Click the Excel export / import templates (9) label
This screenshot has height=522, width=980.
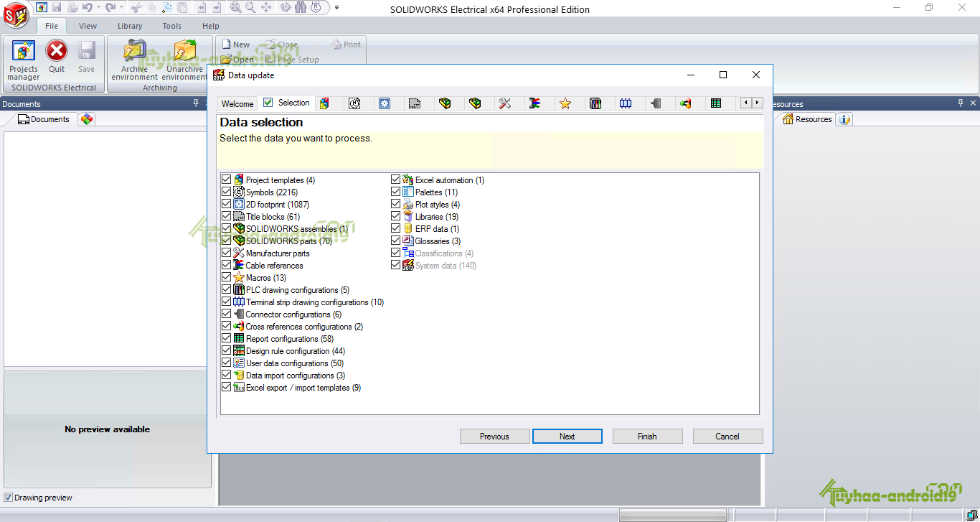(x=303, y=388)
